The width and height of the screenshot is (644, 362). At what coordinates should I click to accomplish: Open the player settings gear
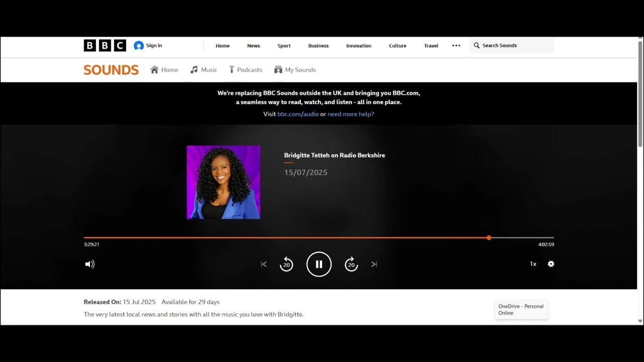[x=551, y=264]
